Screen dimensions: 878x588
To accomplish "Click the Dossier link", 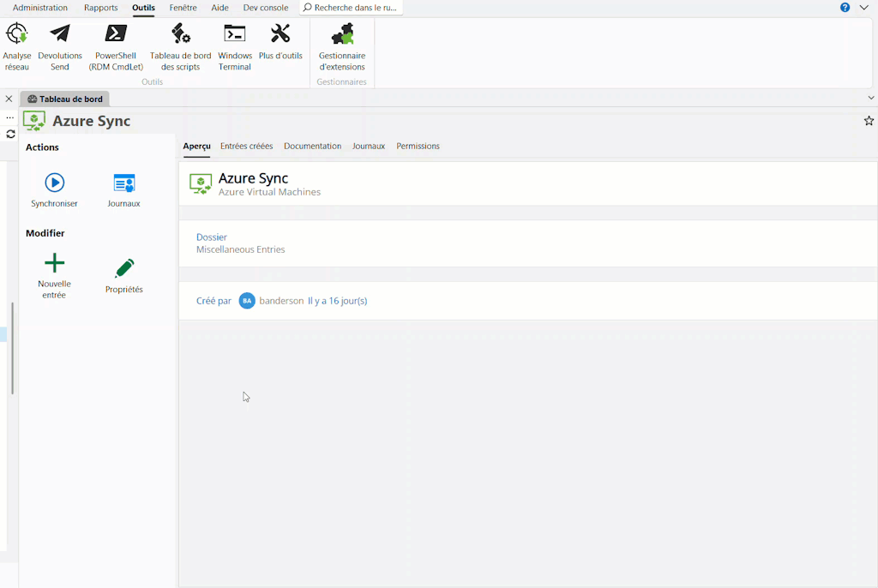I will (x=212, y=237).
